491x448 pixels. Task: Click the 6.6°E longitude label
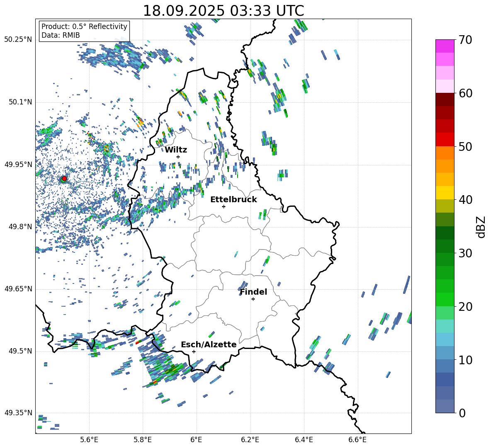coord(357,440)
